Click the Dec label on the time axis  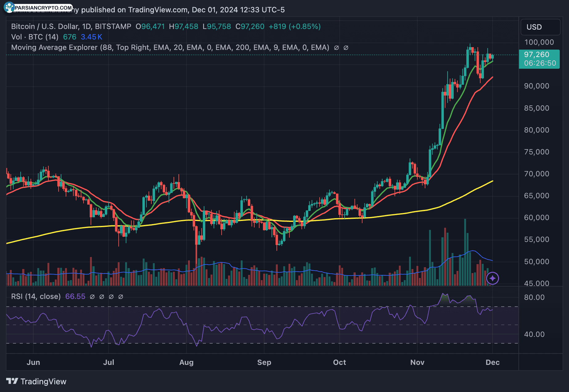[x=493, y=362]
